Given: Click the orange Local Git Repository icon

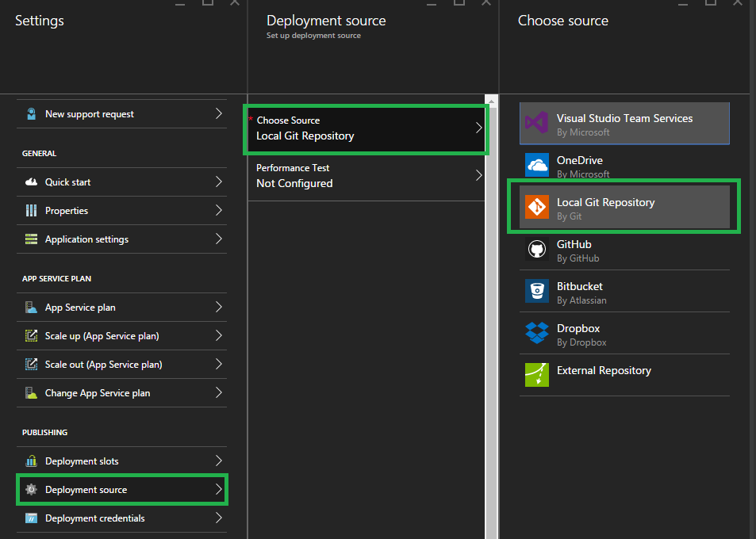Looking at the screenshot, I should coord(537,208).
